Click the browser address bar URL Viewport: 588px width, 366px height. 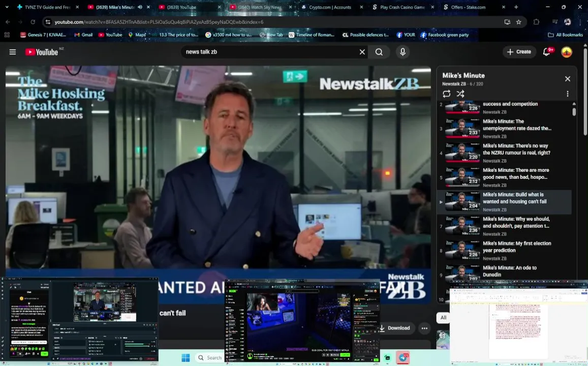point(159,22)
